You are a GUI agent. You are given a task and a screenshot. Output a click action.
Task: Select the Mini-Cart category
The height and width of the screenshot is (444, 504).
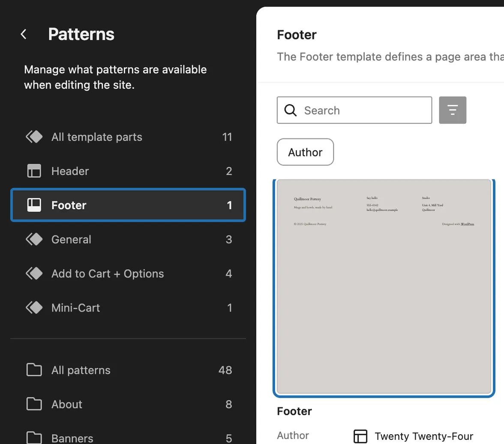click(128, 308)
